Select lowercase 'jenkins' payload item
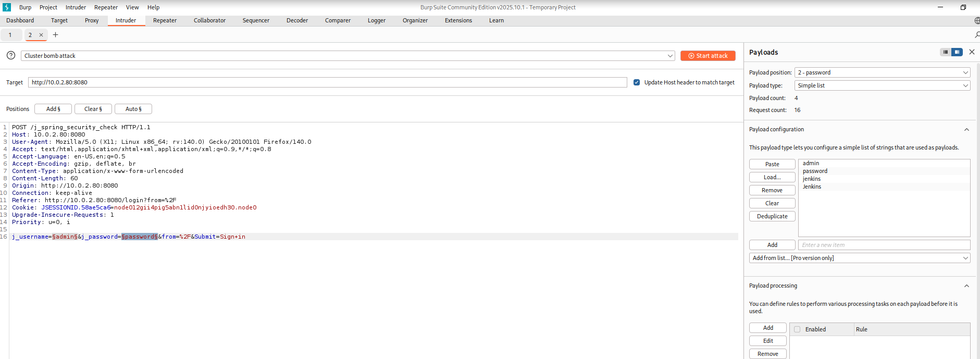The height and width of the screenshot is (359, 980). [x=884, y=179]
